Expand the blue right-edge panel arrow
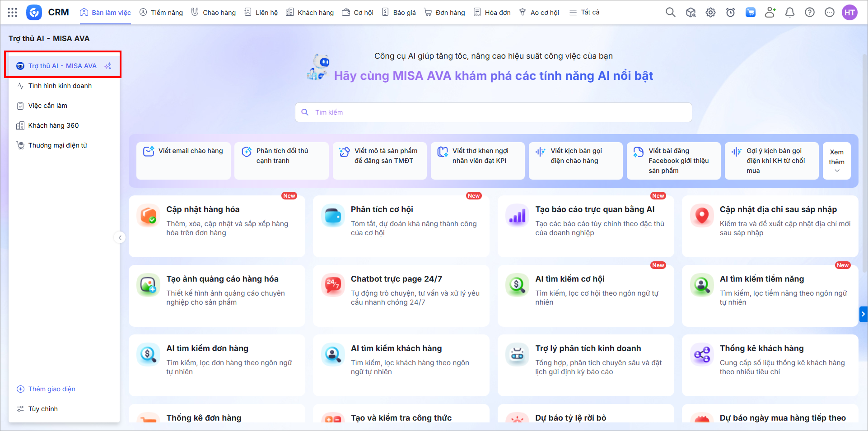Viewport: 868px width, 431px height. click(x=863, y=314)
